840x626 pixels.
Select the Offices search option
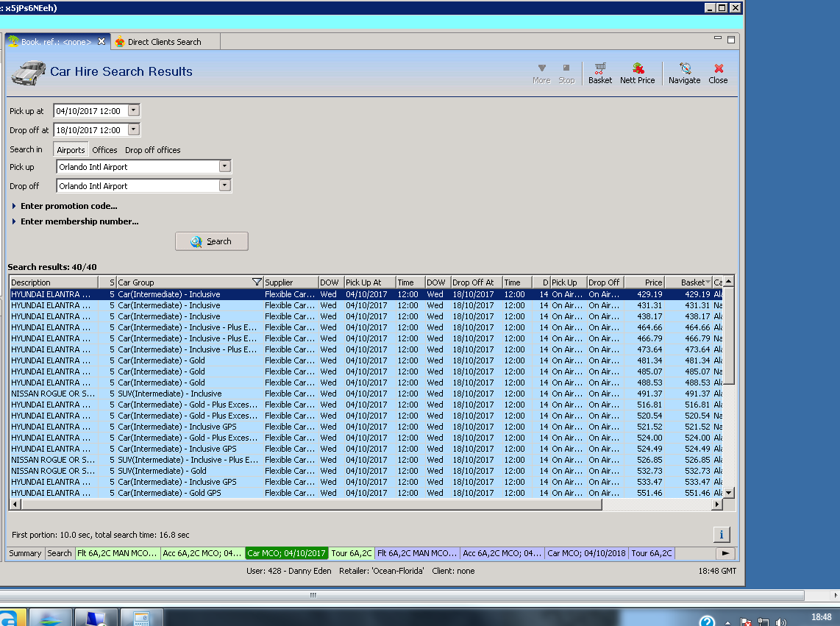[x=104, y=150]
